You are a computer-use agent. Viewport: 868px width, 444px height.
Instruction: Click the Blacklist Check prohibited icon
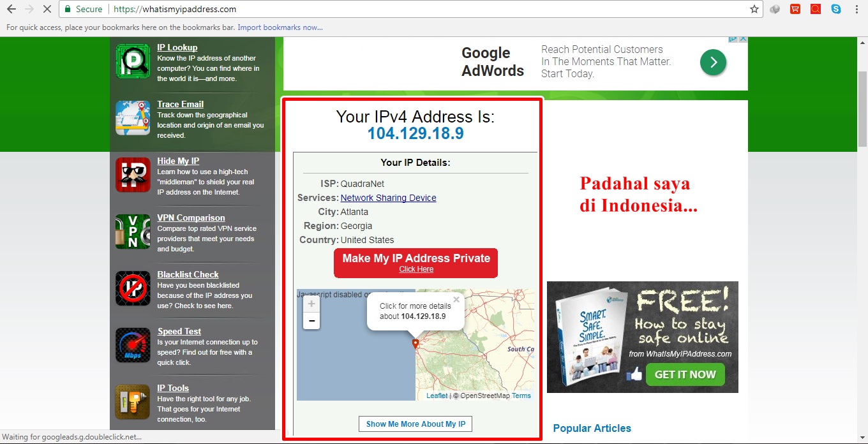133,288
